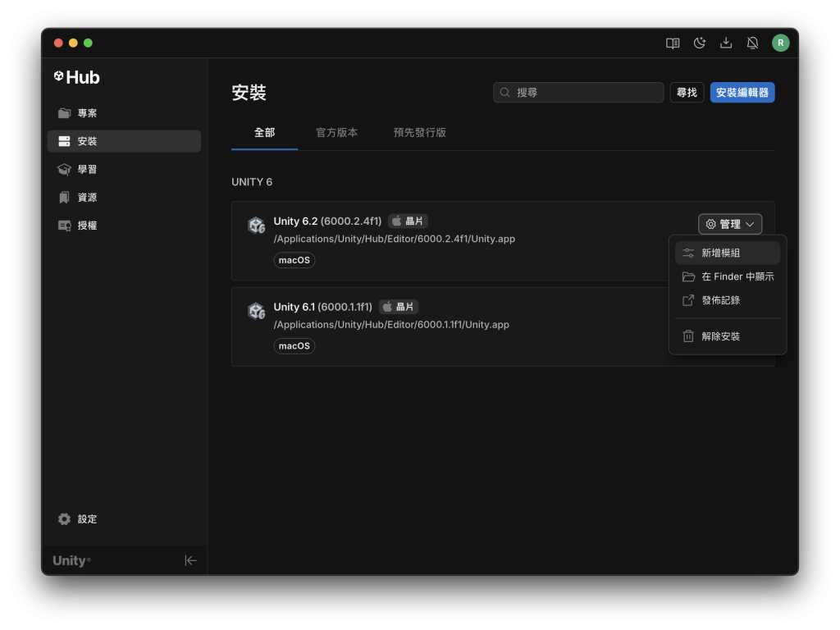
Task: Open 發佈記錄 from the menu
Action: (728, 300)
